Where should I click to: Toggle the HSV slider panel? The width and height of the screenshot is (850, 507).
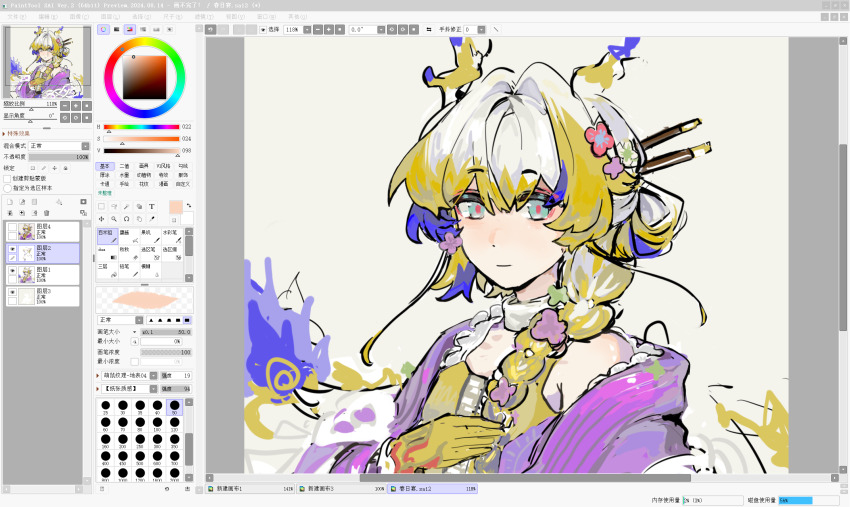click(x=130, y=29)
